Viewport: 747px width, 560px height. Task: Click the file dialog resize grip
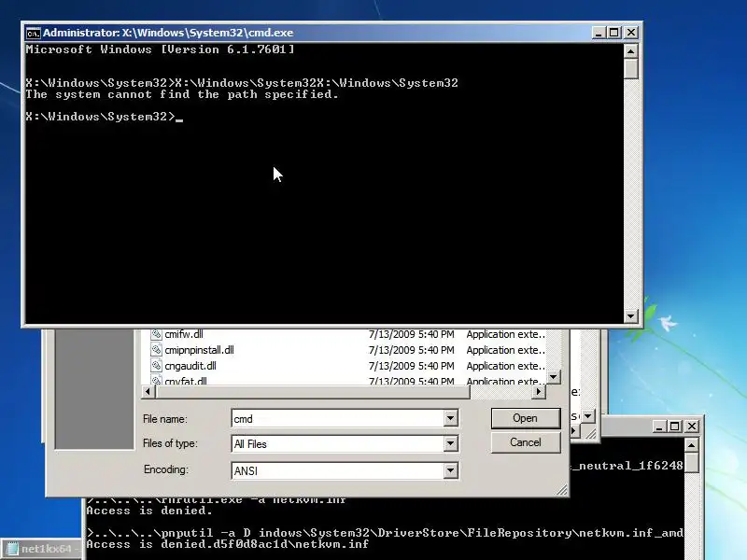pyautogui.click(x=562, y=490)
